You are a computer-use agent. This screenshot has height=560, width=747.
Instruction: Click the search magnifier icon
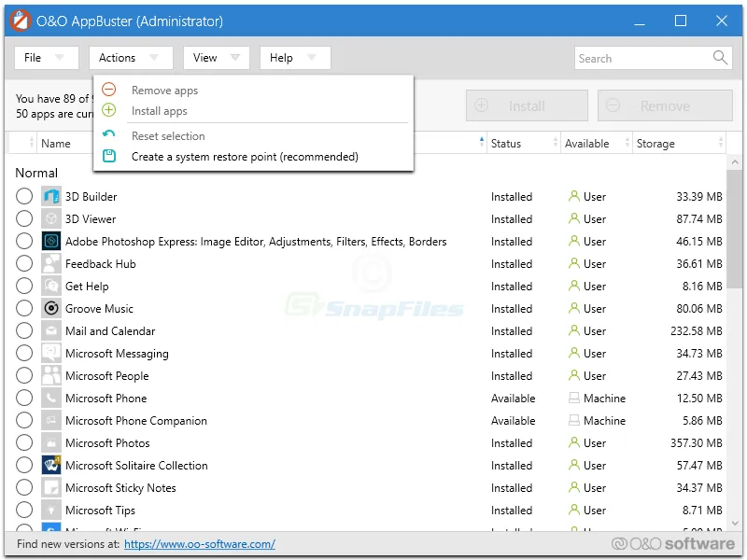(x=720, y=58)
